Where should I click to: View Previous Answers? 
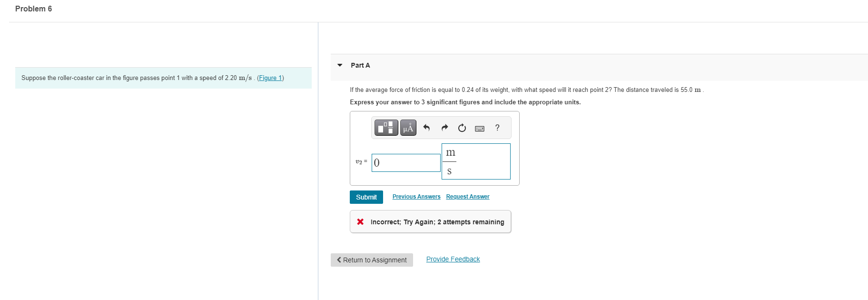tap(416, 197)
